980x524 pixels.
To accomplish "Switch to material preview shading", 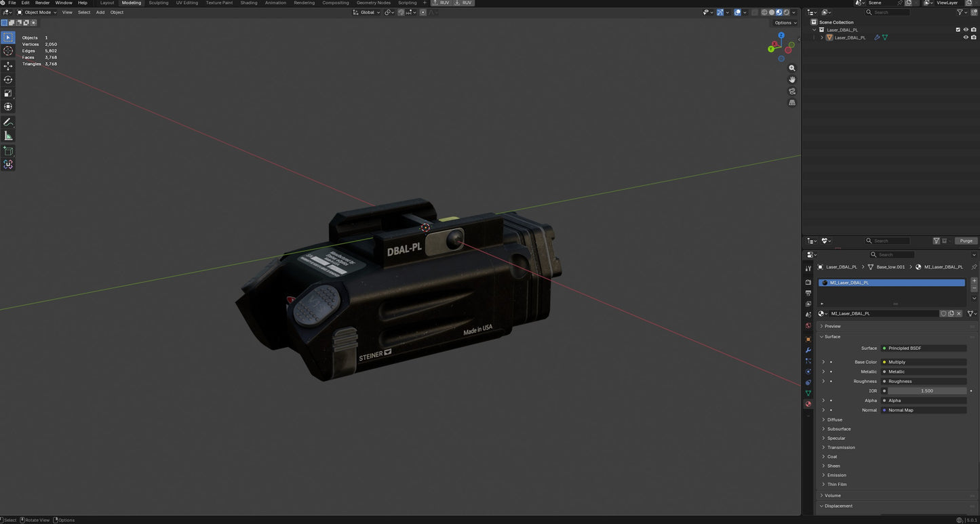I will tap(779, 12).
